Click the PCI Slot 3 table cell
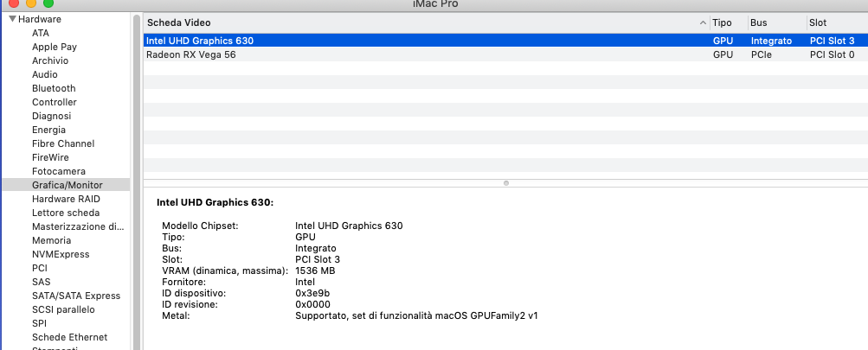 [x=832, y=41]
